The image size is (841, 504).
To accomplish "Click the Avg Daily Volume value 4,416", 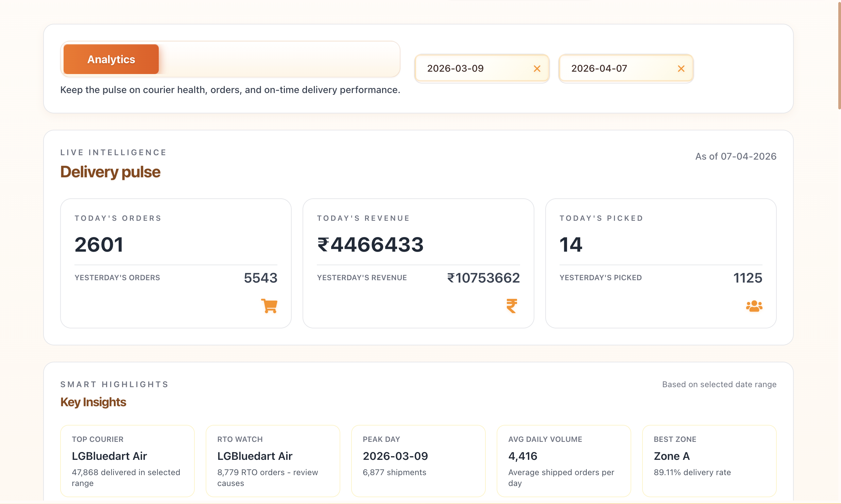I will (523, 456).
